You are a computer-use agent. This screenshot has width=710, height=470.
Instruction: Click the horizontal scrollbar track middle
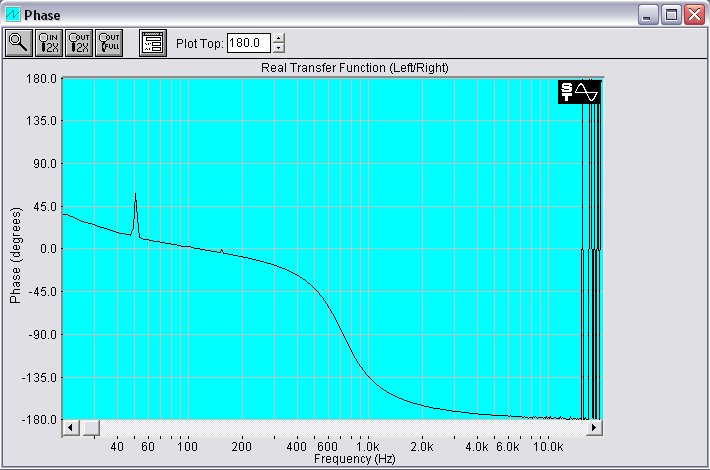click(340, 428)
